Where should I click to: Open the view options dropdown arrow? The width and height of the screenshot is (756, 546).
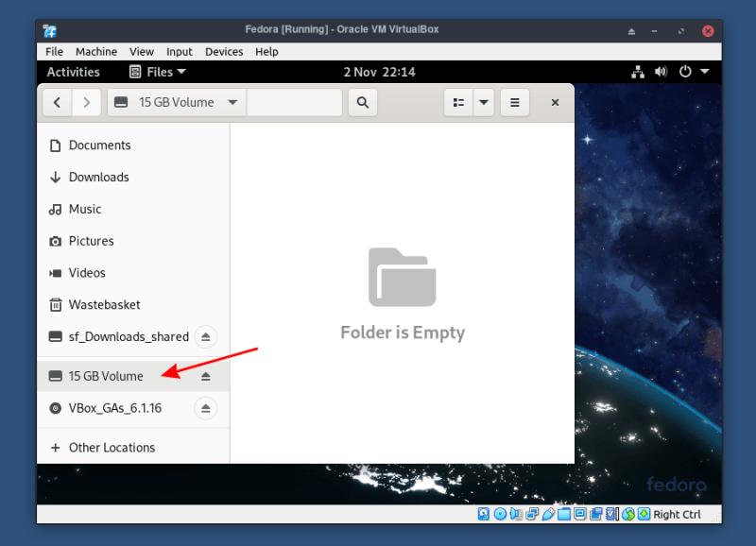pos(485,102)
